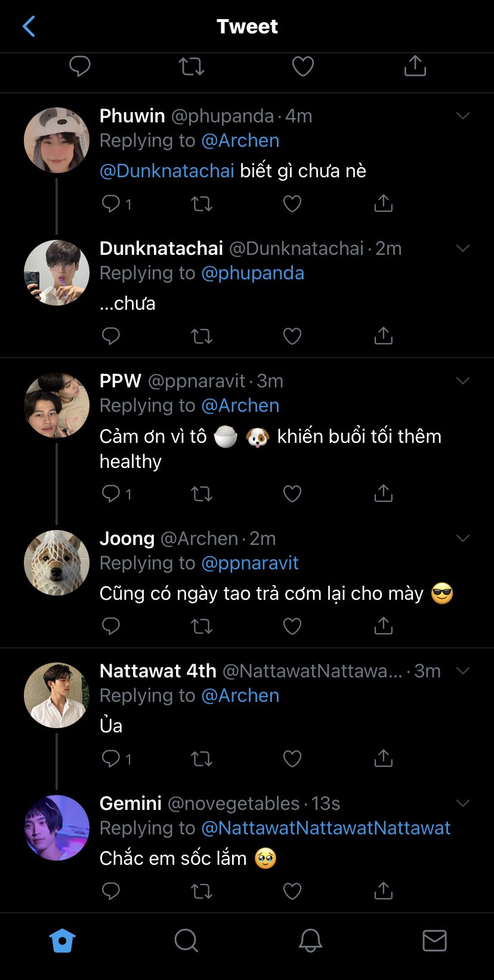Like Gemini's reply tweet
The height and width of the screenshot is (980, 494).
(x=292, y=891)
